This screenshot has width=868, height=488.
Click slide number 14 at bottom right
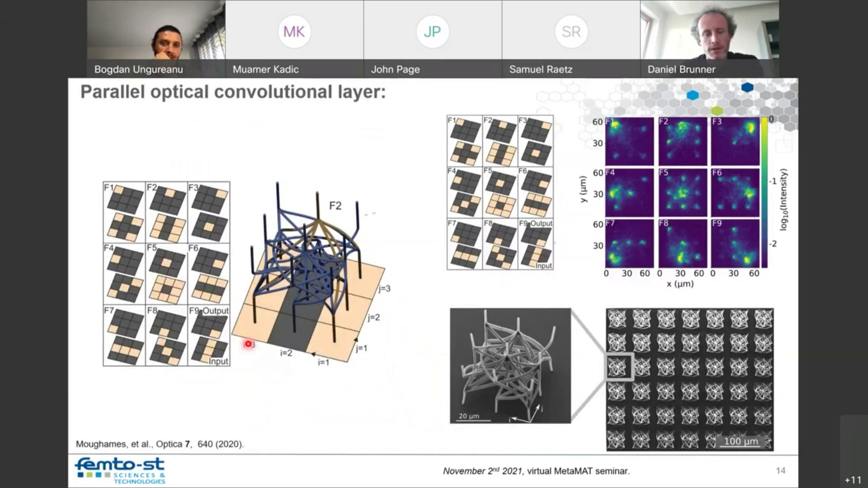[781, 470]
